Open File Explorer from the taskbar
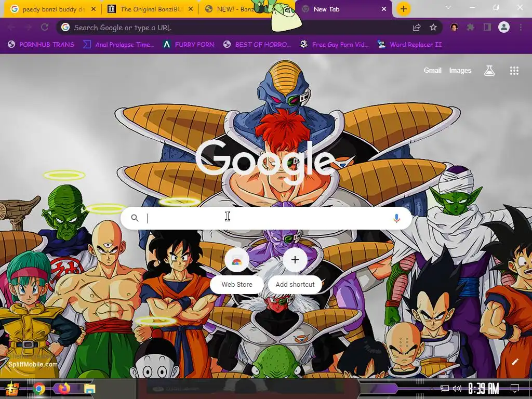532x399 pixels. point(89,389)
